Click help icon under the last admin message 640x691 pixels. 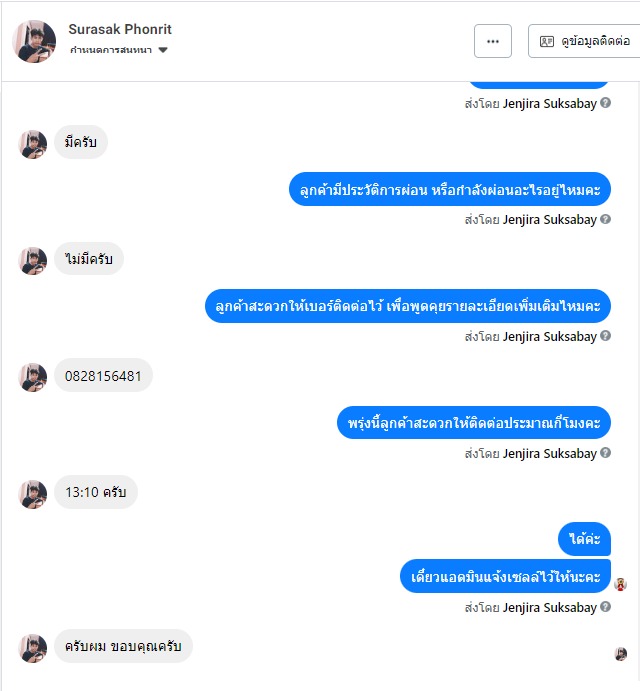[606, 607]
